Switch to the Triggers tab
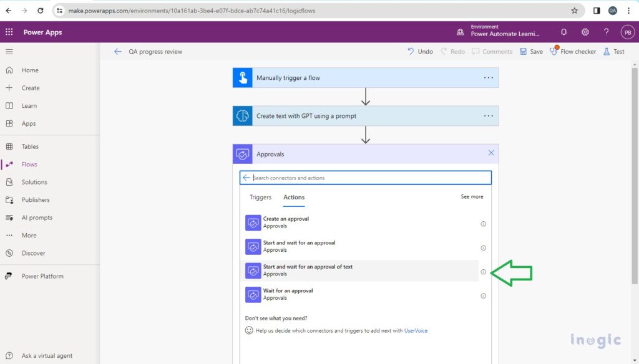 coord(260,197)
